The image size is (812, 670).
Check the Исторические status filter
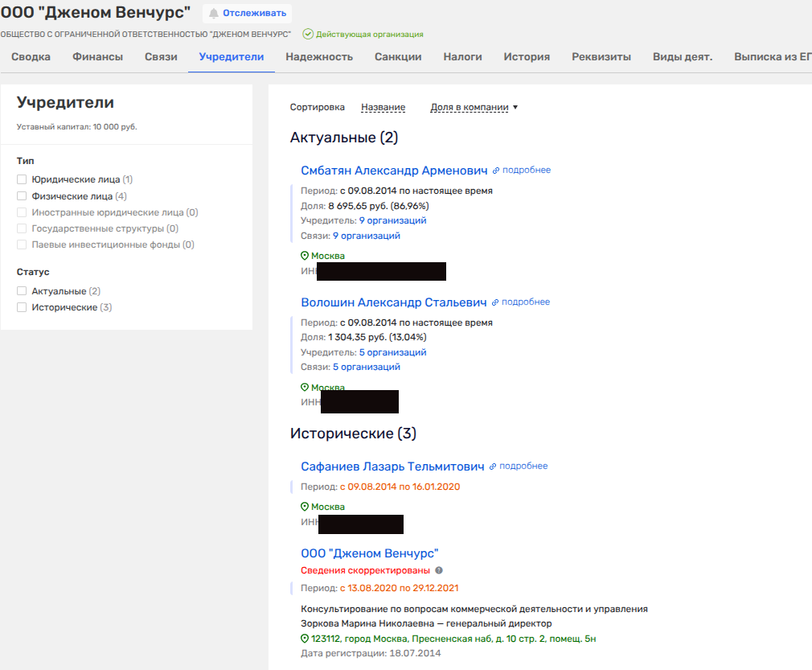pos(22,307)
